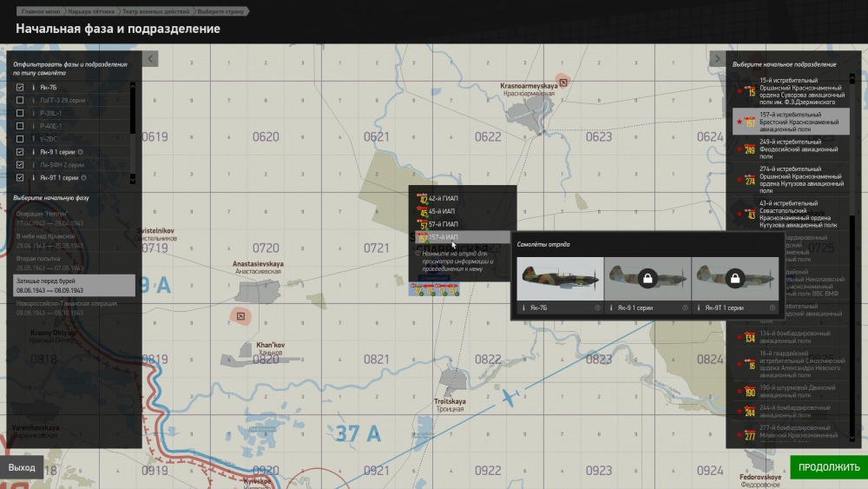Click the Выход button
Viewport: 868px width, 489px height.
(22, 467)
